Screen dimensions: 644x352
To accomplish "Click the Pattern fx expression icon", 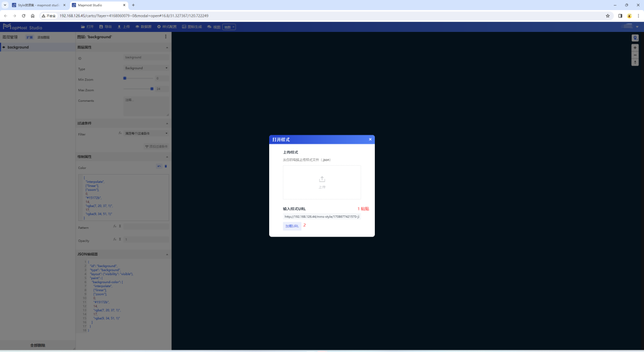I will tap(115, 226).
